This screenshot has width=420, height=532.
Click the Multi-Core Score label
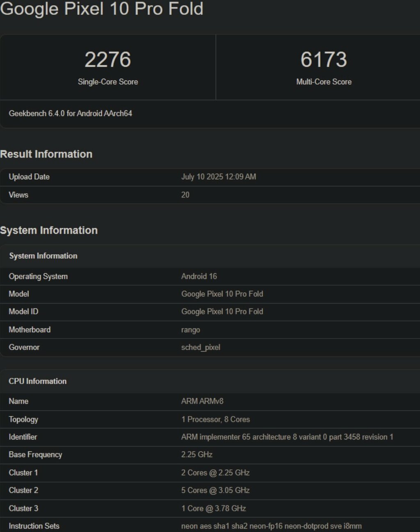[324, 82]
